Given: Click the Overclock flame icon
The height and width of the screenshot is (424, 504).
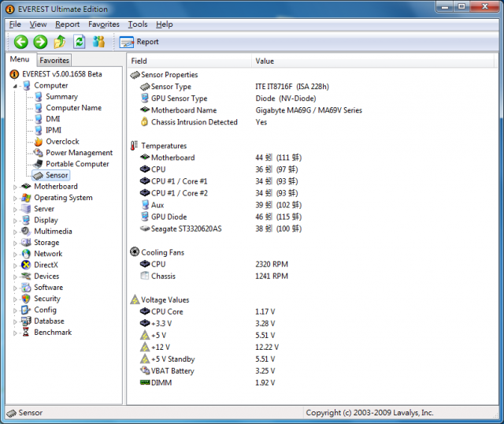Looking at the screenshot, I should coord(39,142).
